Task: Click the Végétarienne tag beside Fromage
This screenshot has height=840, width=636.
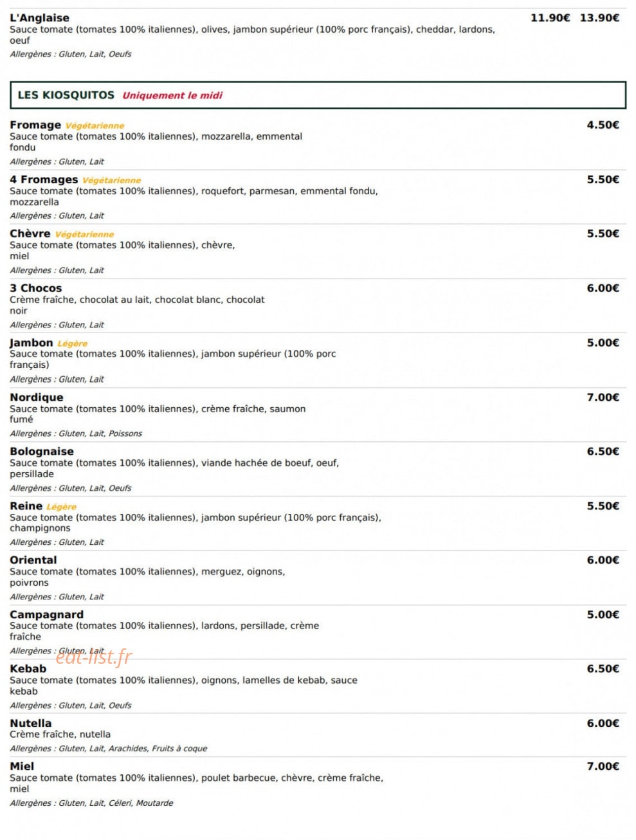Action: 95,126
